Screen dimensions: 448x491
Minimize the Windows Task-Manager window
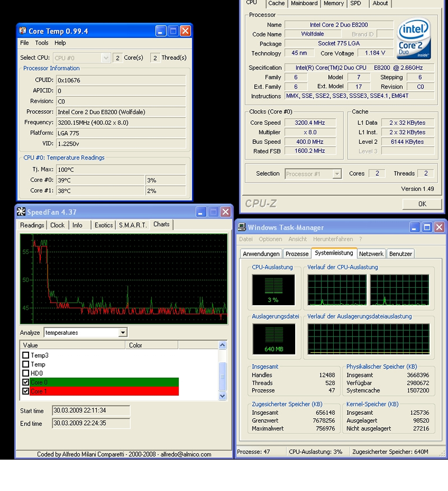414,227
